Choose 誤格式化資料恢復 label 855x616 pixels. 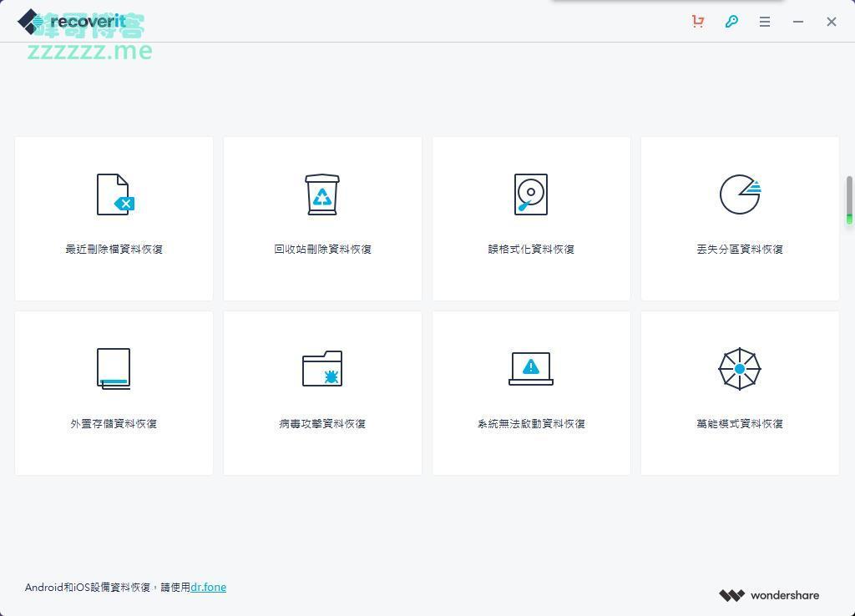click(x=531, y=249)
